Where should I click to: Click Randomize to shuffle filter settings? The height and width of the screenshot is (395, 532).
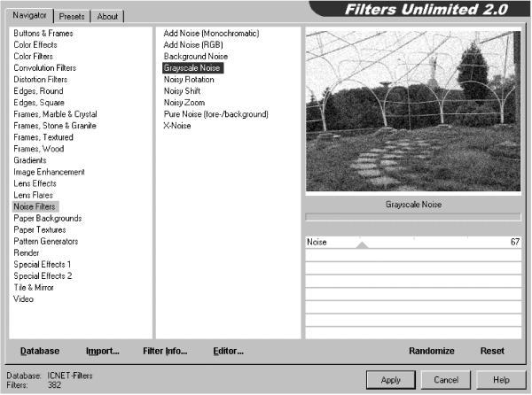tap(432, 351)
